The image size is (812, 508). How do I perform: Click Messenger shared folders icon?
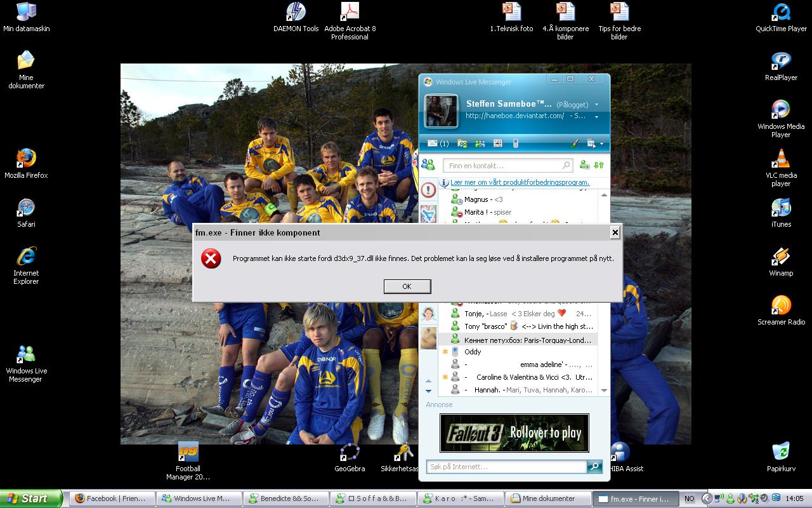(462, 144)
